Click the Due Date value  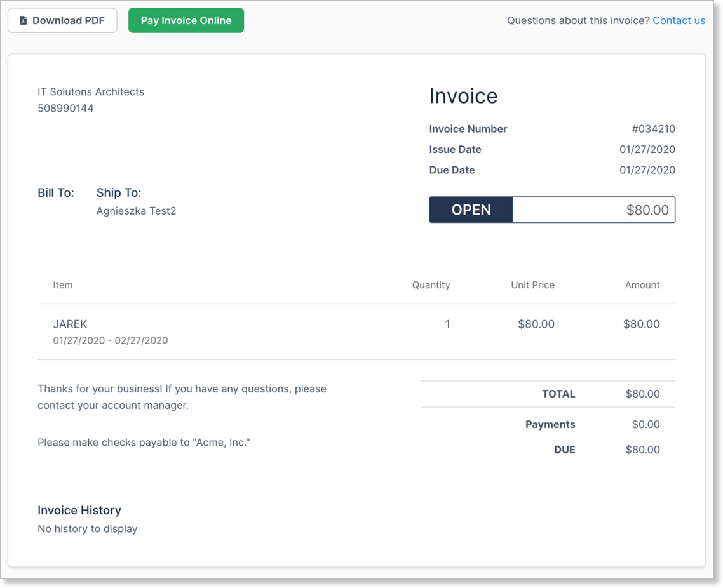pyautogui.click(x=647, y=170)
